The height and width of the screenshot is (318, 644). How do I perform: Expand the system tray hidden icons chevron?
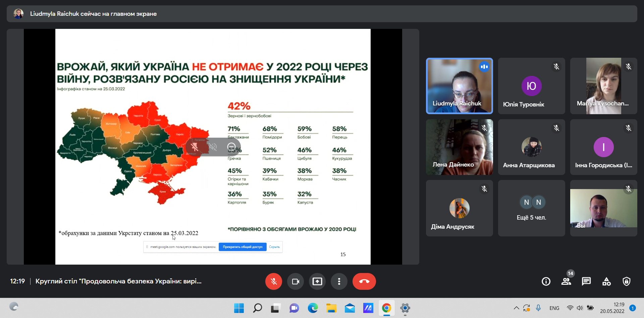click(x=516, y=308)
